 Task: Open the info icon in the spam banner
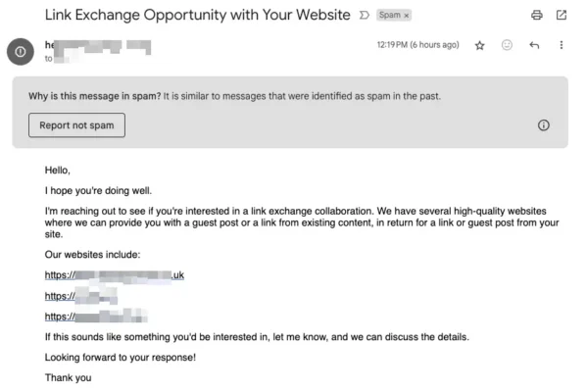(x=543, y=125)
